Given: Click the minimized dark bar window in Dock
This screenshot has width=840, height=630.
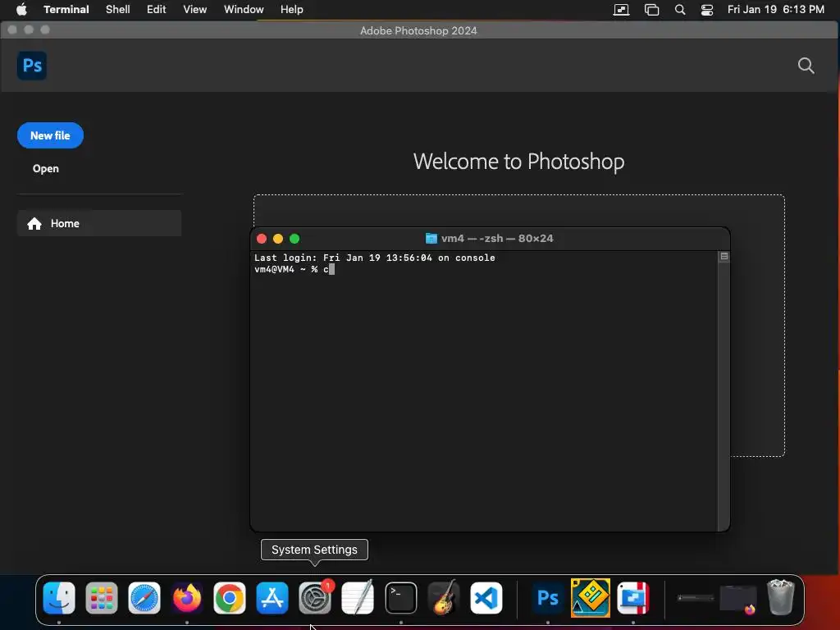Looking at the screenshot, I should (696, 598).
